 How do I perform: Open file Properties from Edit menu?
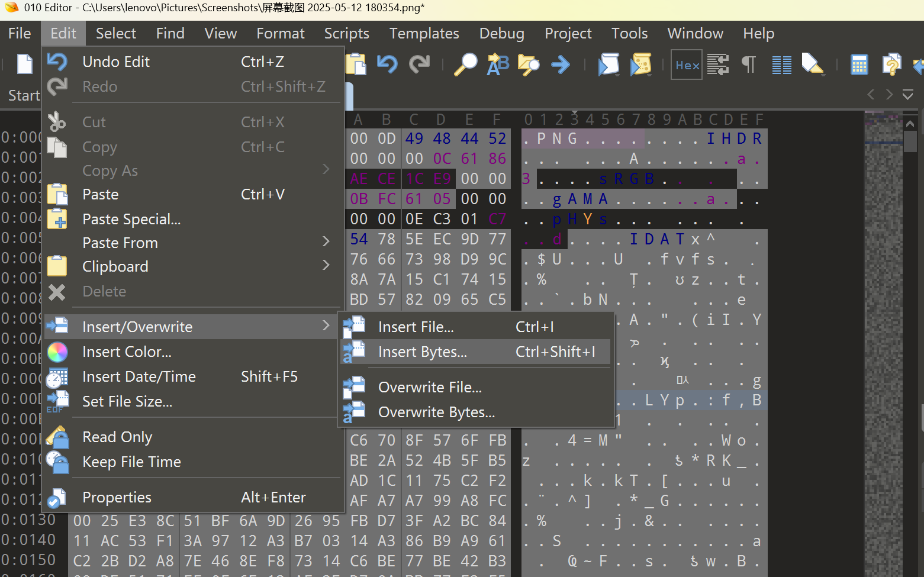click(x=193, y=497)
